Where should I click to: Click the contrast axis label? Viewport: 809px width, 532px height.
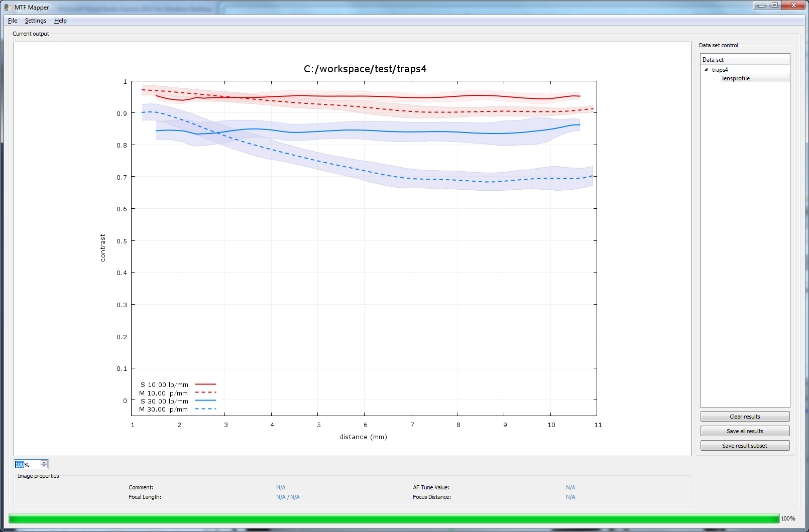click(103, 248)
